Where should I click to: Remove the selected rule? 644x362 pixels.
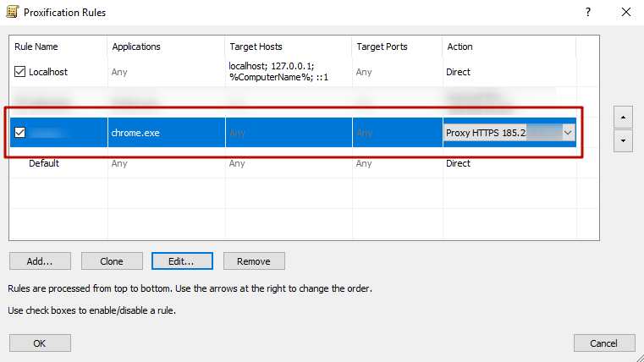(253, 261)
